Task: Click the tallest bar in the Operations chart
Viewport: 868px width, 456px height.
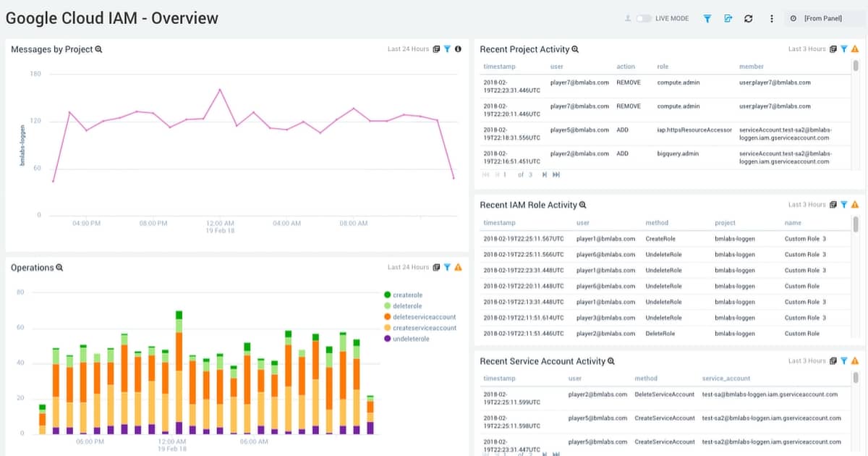Action: click(179, 373)
